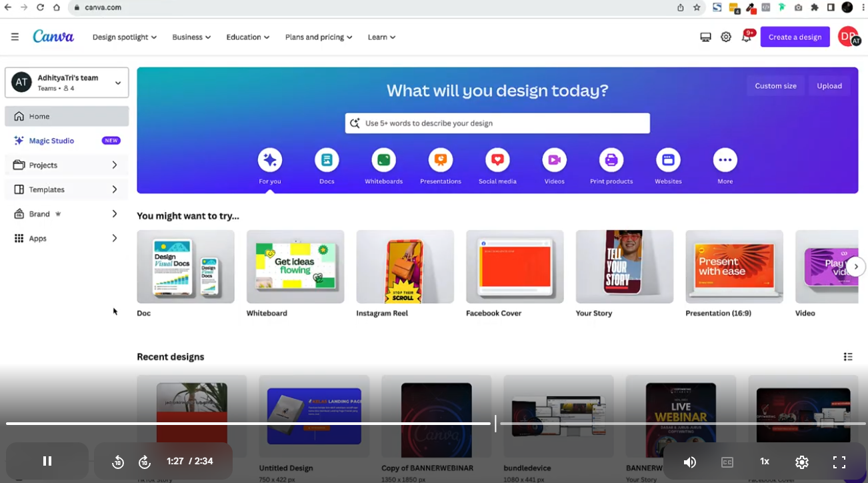
Task: Expand the Business menu
Action: 191,37
